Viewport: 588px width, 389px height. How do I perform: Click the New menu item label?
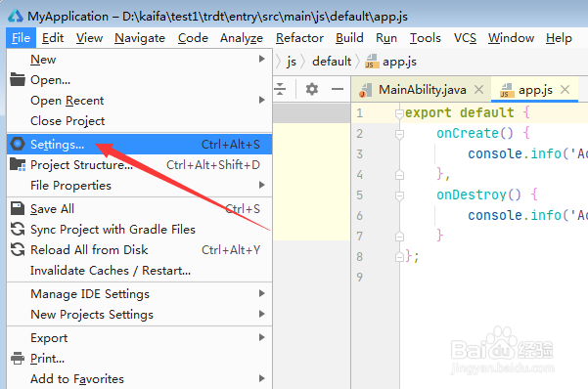43,60
